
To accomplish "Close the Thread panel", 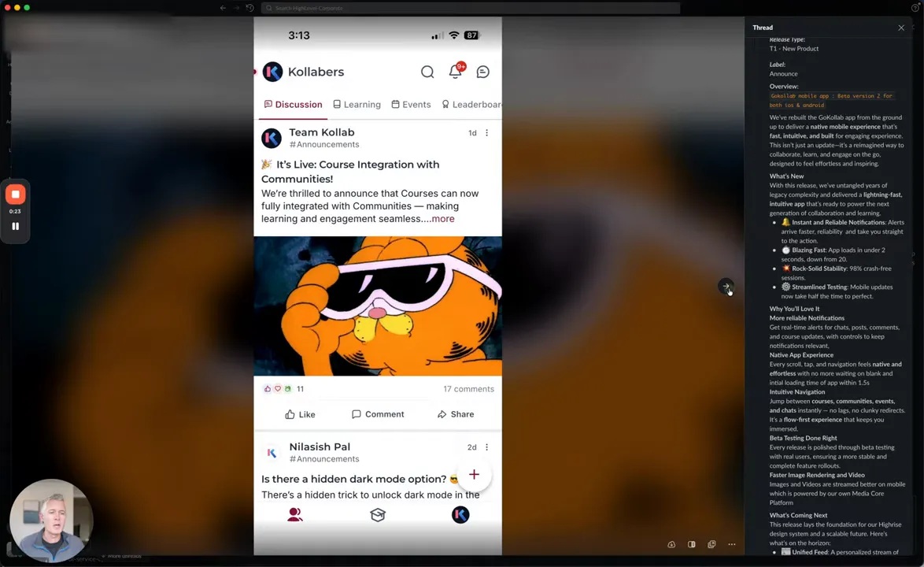I will pos(901,28).
